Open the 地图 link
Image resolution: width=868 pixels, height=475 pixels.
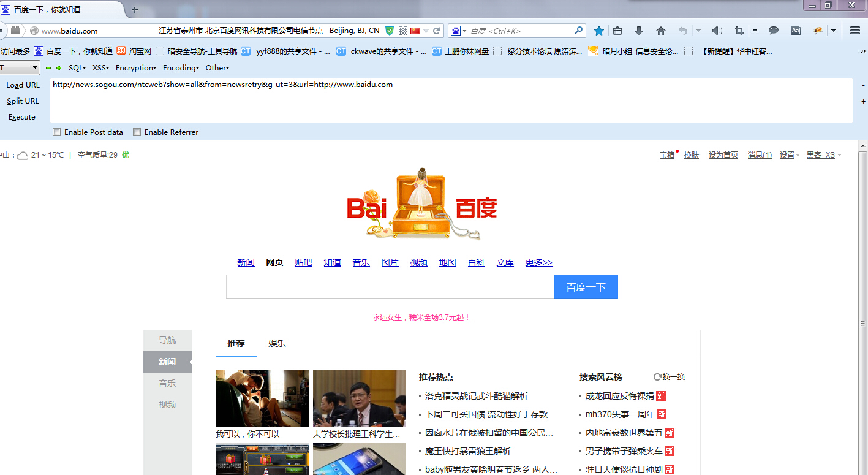pos(447,262)
